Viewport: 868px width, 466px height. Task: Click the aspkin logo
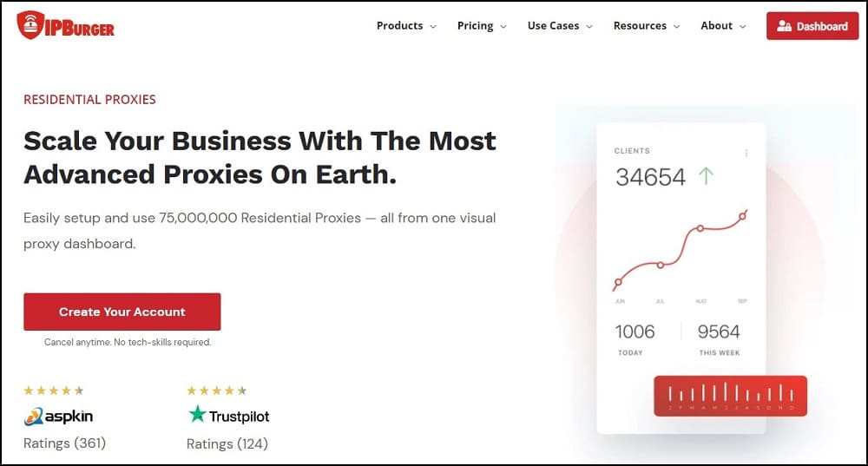(x=58, y=417)
